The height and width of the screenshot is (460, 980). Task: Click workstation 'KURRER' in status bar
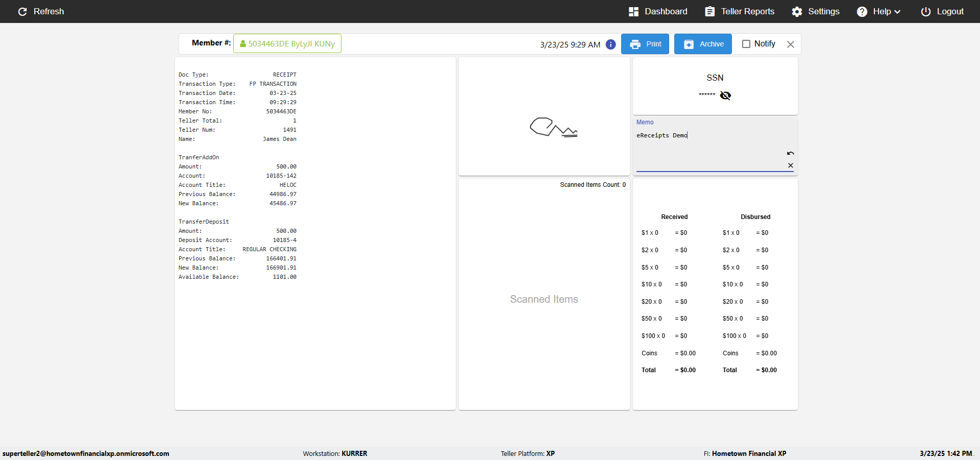(x=354, y=453)
